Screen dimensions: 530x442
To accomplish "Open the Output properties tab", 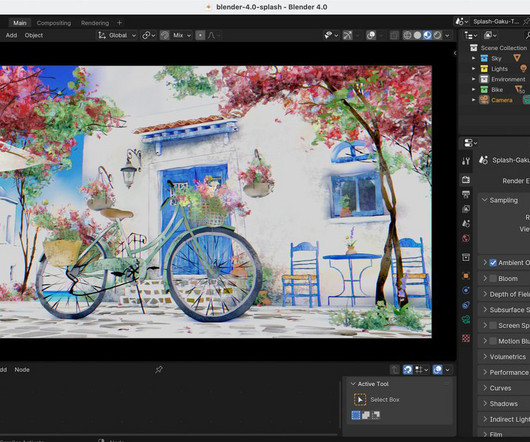I will (466, 194).
